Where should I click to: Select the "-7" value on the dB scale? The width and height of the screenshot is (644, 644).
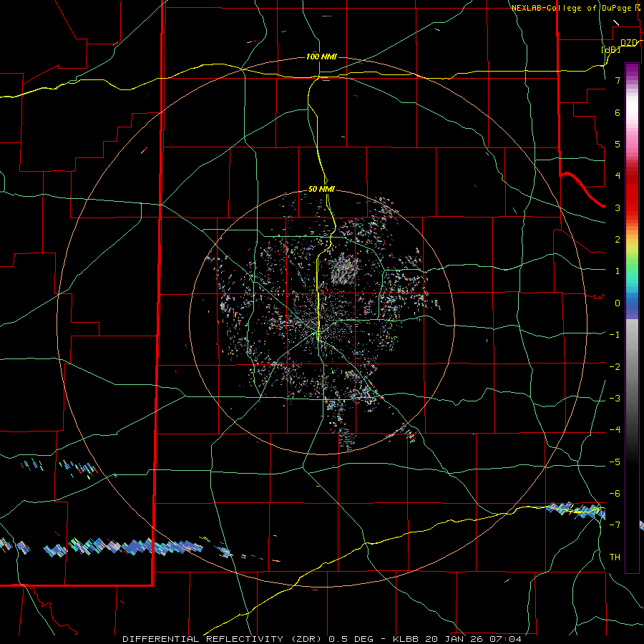615,525
